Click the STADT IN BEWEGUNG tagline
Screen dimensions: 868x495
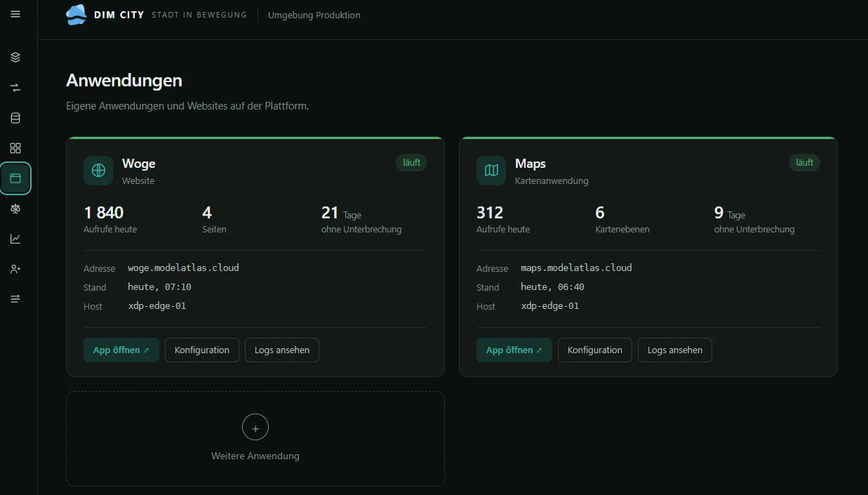coord(199,15)
